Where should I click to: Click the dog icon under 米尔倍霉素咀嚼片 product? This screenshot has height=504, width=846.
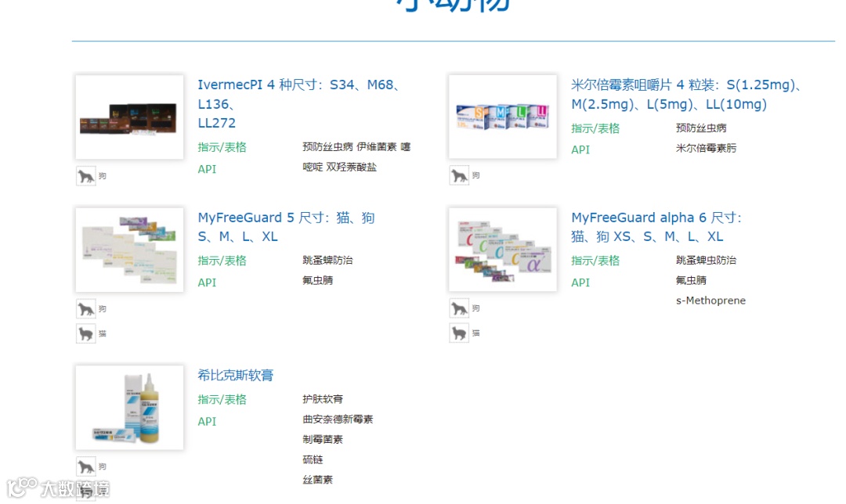pyautogui.click(x=459, y=175)
